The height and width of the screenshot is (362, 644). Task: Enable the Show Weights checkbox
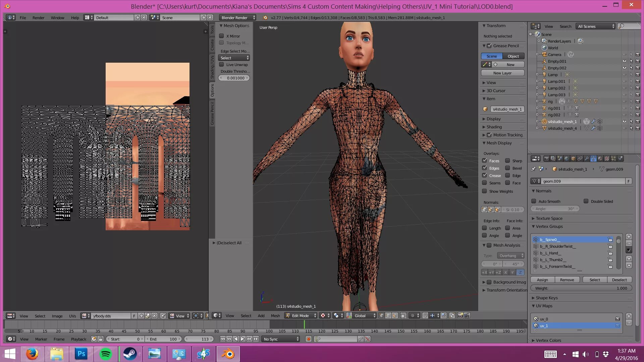click(x=484, y=191)
